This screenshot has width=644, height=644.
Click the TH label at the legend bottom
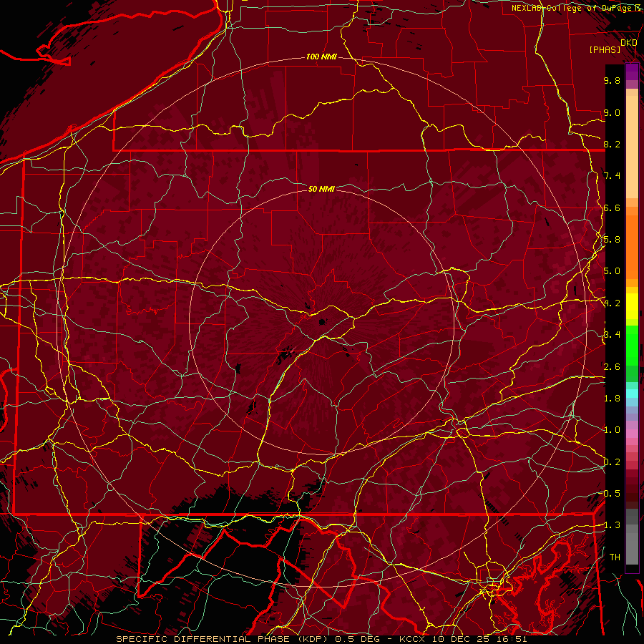tap(615, 557)
